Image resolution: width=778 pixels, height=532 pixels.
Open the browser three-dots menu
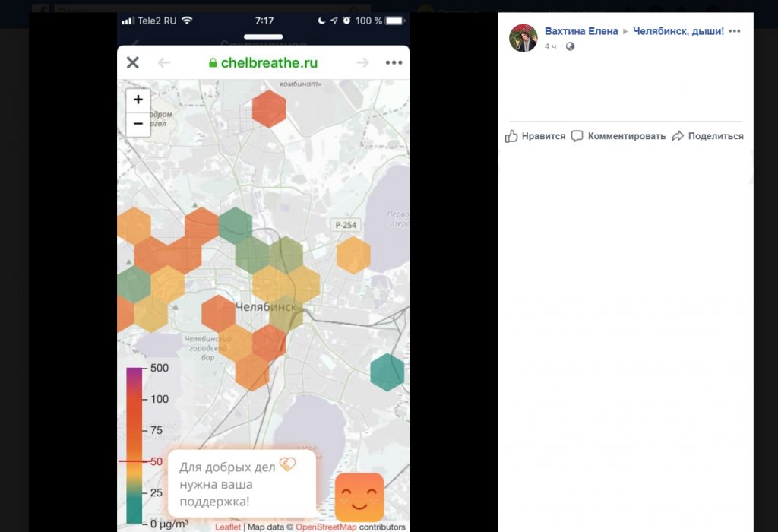[x=394, y=62]
